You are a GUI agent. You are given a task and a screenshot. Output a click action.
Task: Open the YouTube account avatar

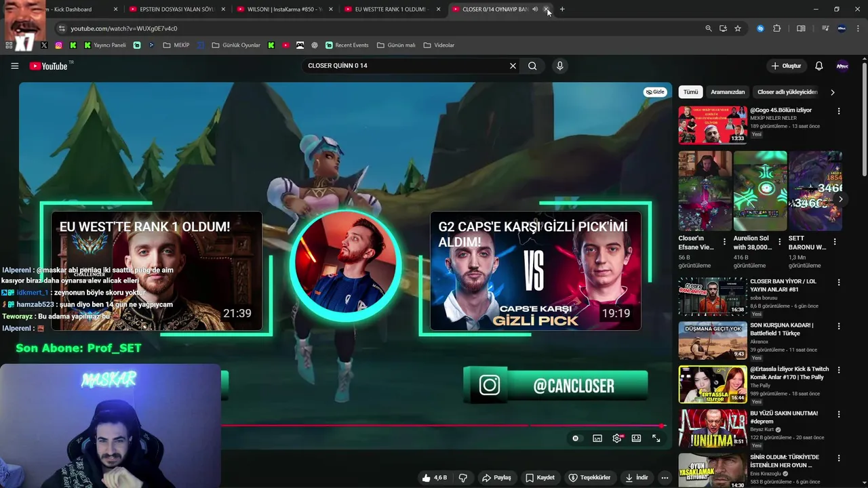click(842, 66)
